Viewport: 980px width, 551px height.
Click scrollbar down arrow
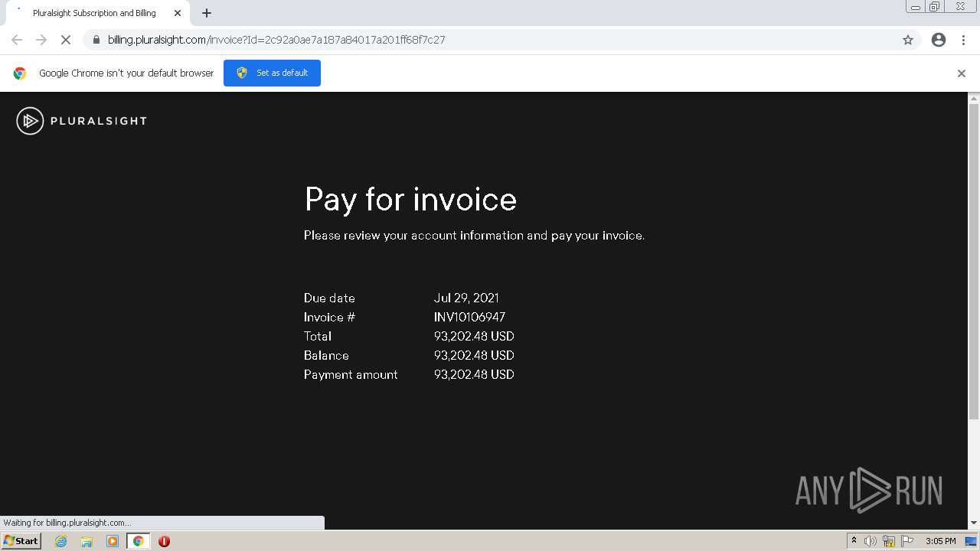point(974,523)
